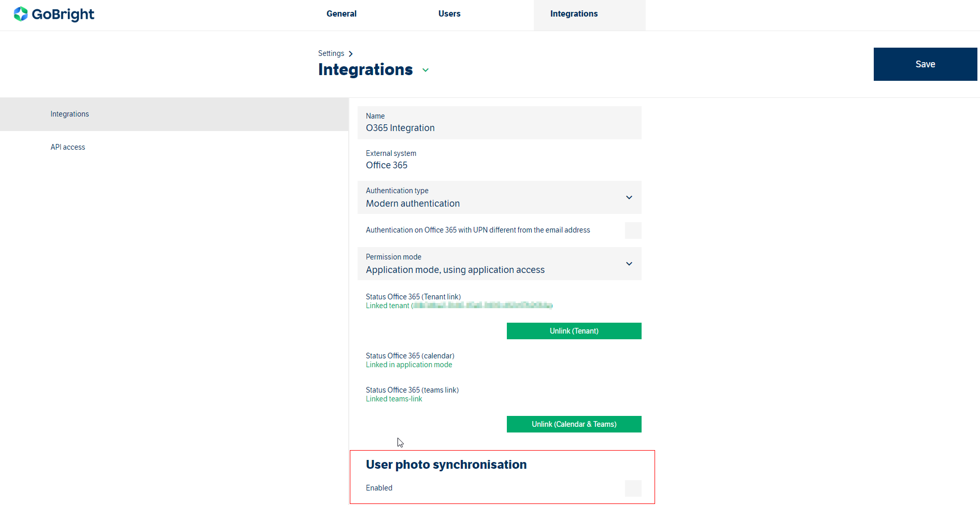Click the Unlink (Tenant) button

coord(574,331)
